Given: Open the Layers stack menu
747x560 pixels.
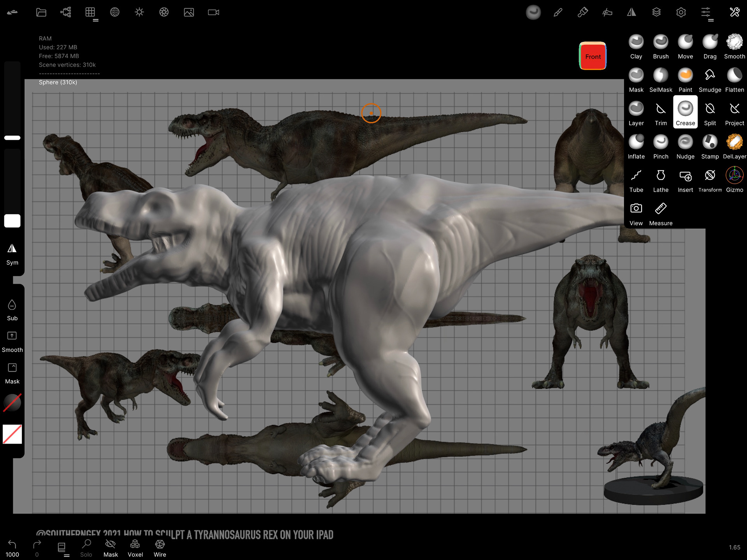Looking at the screenshot, I should [x=656, y=12].
